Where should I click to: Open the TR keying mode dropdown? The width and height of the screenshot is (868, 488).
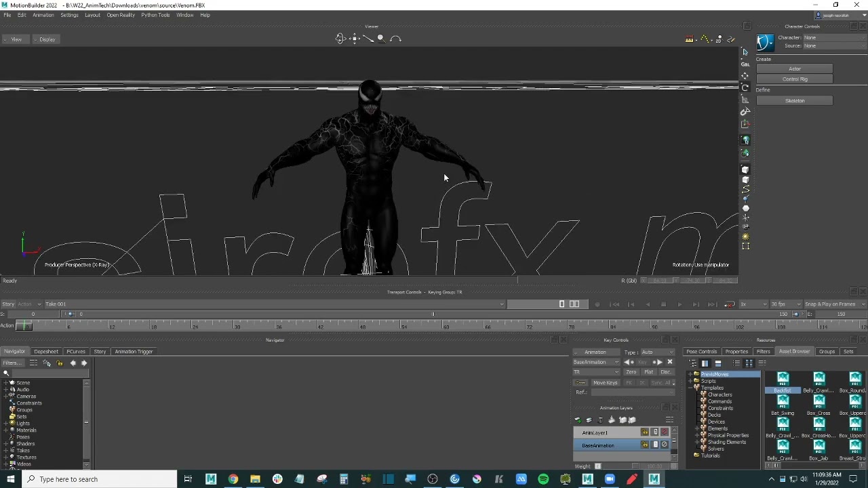596,372
